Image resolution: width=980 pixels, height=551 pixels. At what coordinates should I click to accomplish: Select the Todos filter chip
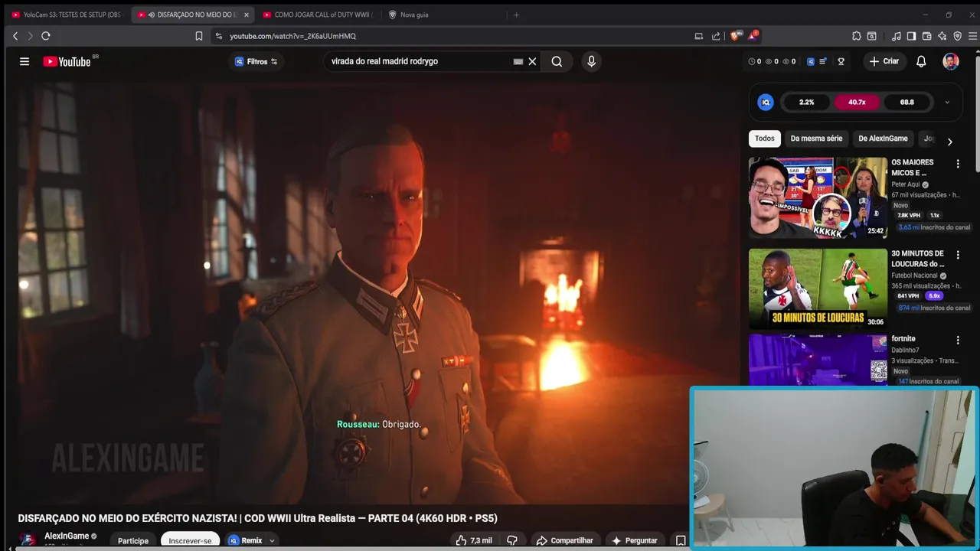(x=764, y=139)
